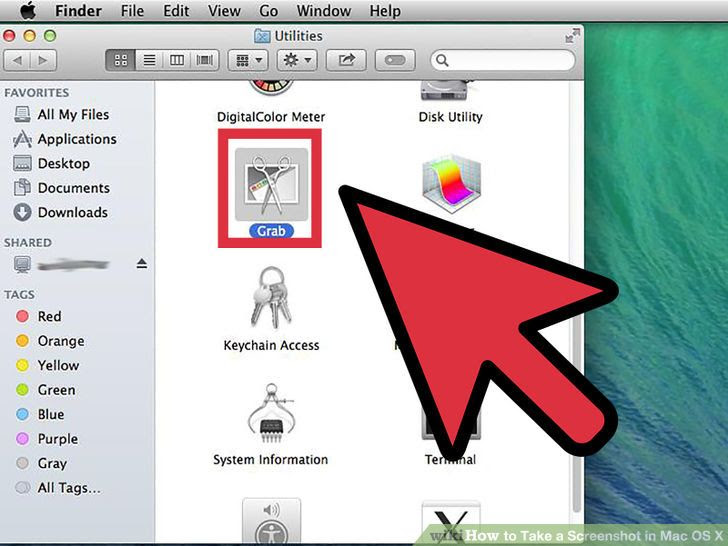Switch to icon view

(120, 60)
